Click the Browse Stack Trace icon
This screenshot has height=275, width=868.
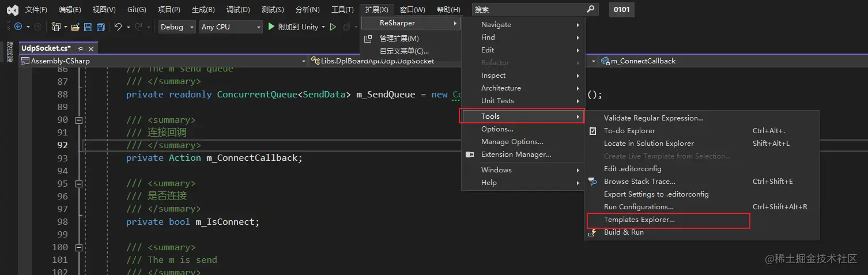tap(592, 182)
